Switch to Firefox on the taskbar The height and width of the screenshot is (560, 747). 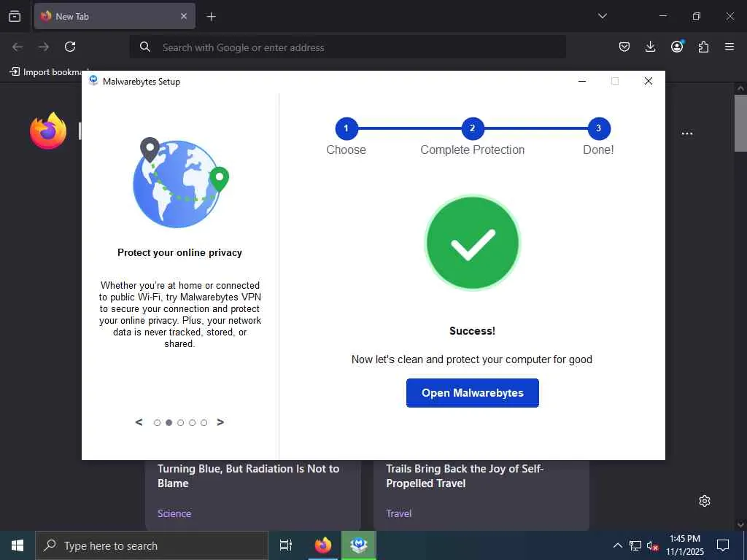pyautogui.click(x=323, y=545)
